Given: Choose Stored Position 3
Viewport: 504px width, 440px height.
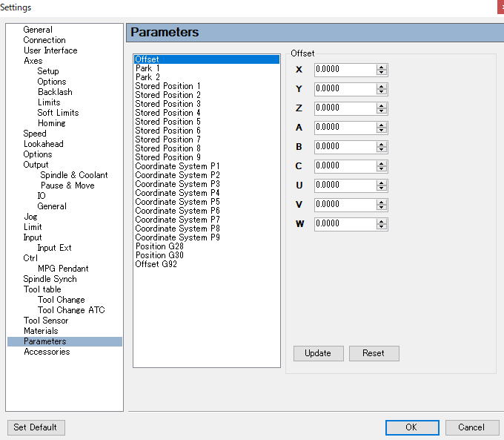Looking at the screenshot, I should pyautogui.click(x=168, y=104).
